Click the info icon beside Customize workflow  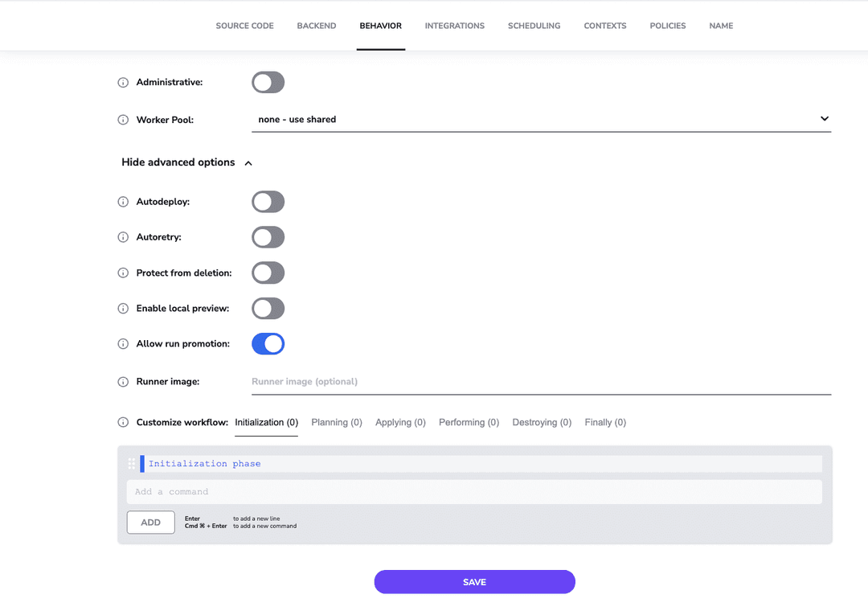point(122,422)
